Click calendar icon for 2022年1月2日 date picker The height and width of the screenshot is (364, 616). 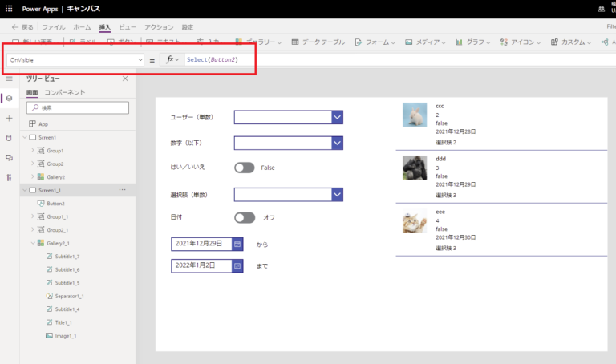pyautogui.click(x=237, y=265)
